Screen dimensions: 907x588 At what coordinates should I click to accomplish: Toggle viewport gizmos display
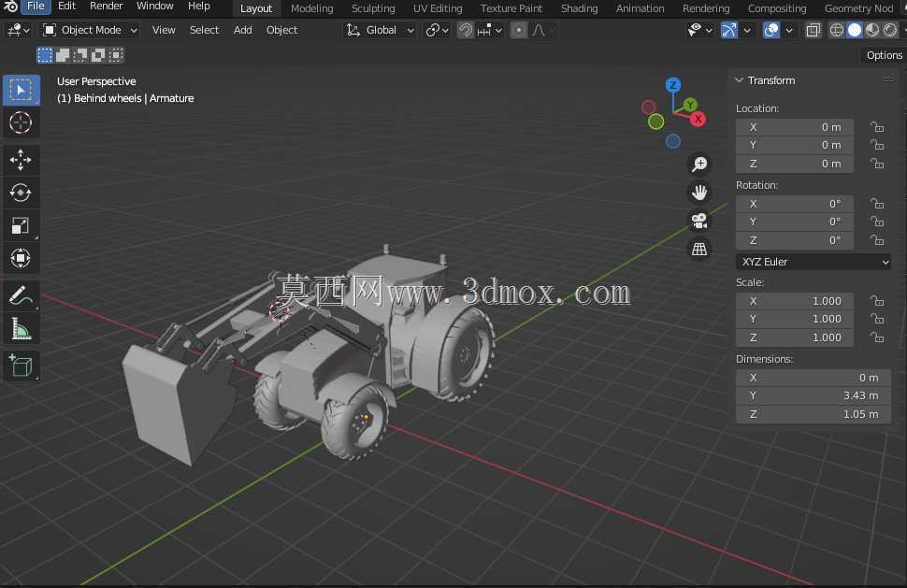729,30
